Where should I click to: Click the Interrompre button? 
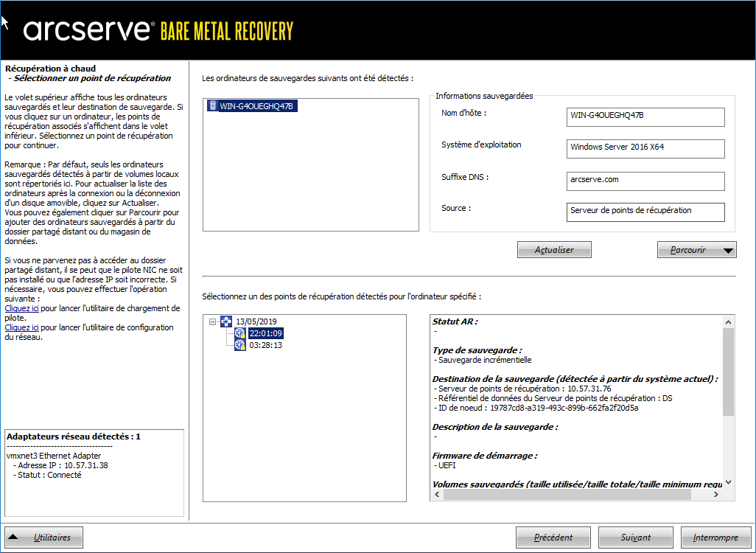716,538
